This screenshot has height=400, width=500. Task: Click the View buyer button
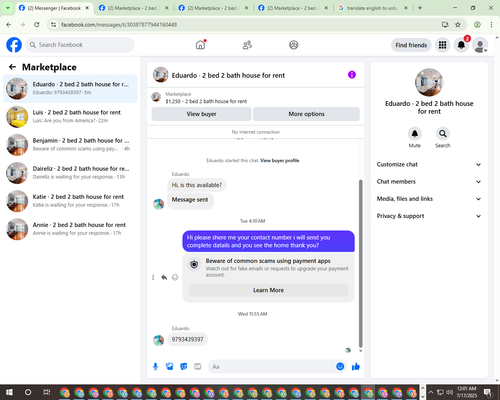click(x=201, y=114)
